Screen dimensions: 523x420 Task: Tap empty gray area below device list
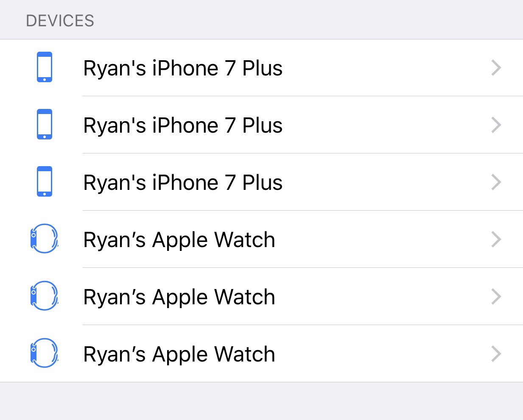coord(261,401)
